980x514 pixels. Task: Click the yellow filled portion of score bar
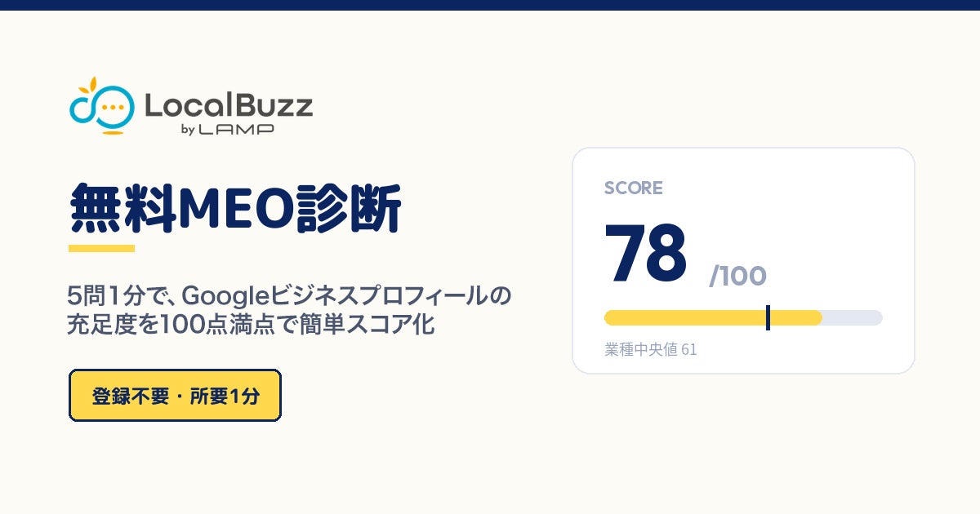click(x=713, y=318)
